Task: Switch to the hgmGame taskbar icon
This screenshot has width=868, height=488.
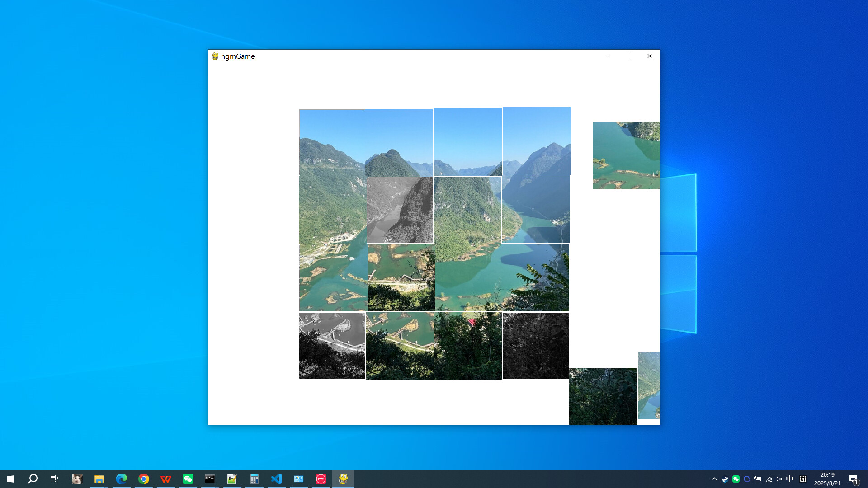Action: click(x=343, y=479)
